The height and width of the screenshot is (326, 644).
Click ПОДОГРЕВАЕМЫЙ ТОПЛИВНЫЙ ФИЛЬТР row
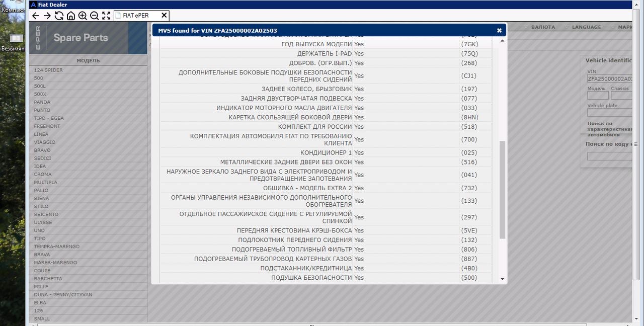click(326, 250)
